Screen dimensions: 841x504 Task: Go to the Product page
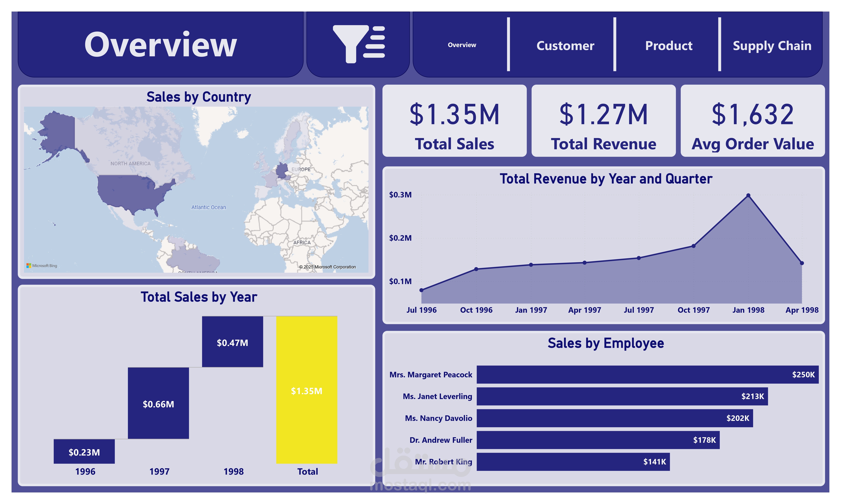669,46
